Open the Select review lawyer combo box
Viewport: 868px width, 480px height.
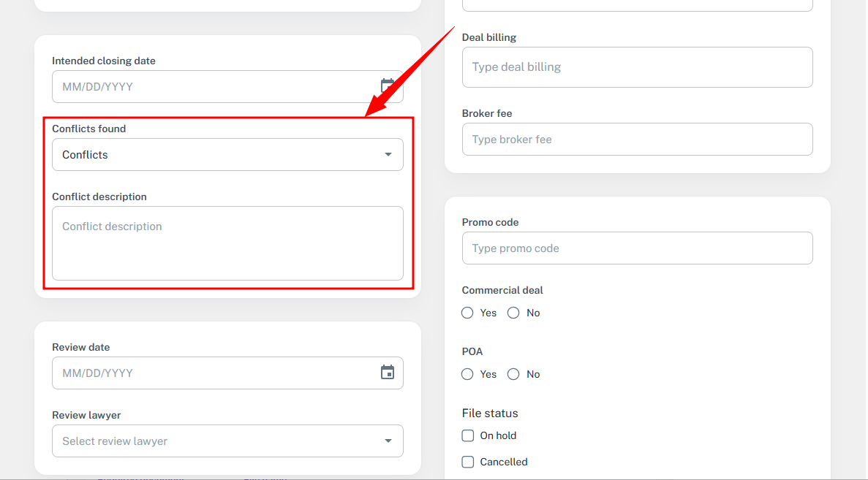(x=212, y=441)
